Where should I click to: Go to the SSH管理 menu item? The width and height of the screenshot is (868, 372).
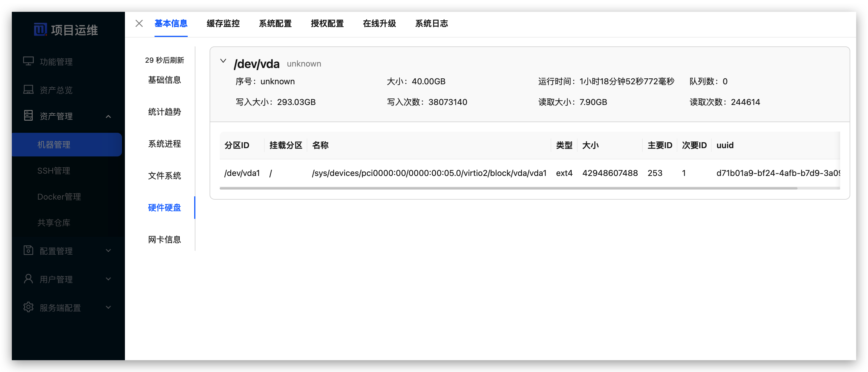[x=54, y=171]
